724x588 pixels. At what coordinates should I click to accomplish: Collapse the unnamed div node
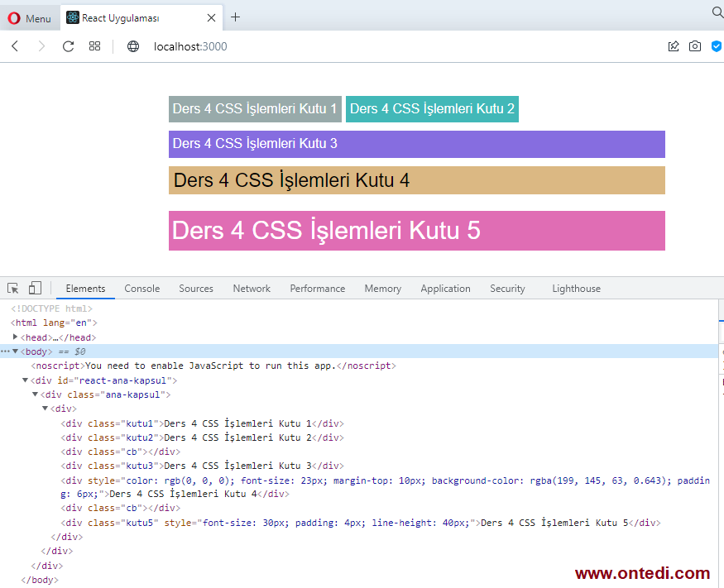pos(45,409)
